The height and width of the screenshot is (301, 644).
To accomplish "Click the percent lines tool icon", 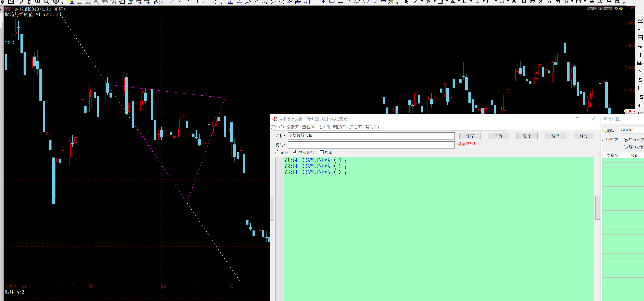I will click(428, 2).
